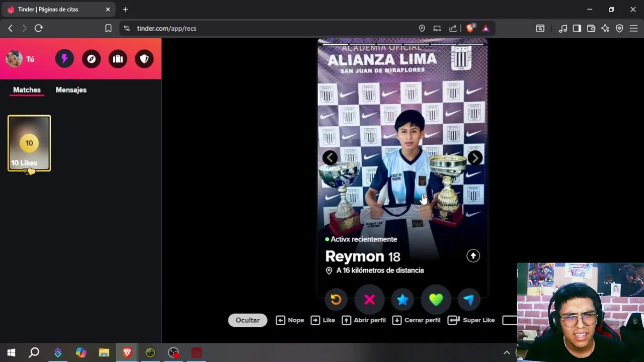Screen dimensions: 644x362
Task: Expand system tray hidden icons chevron
Action: [x=507, y=353]
